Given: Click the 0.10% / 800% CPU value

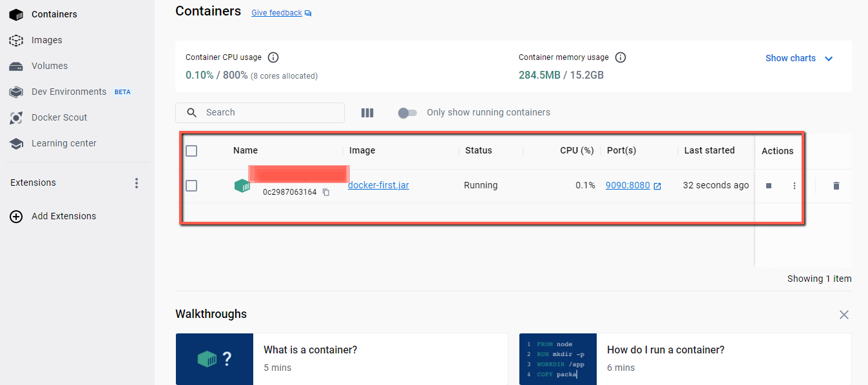Looking at the screenshot, I should tap(217, 75).
